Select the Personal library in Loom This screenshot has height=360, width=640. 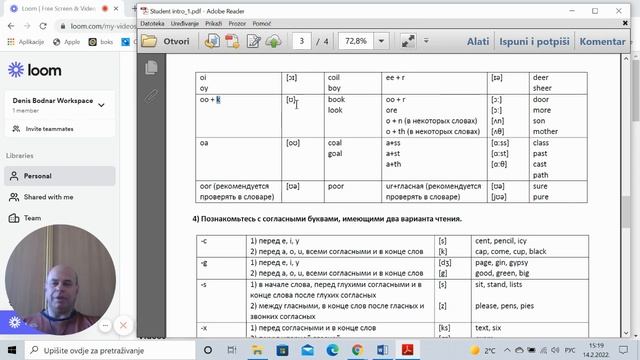pyautogui.click(x=60, y=176)
